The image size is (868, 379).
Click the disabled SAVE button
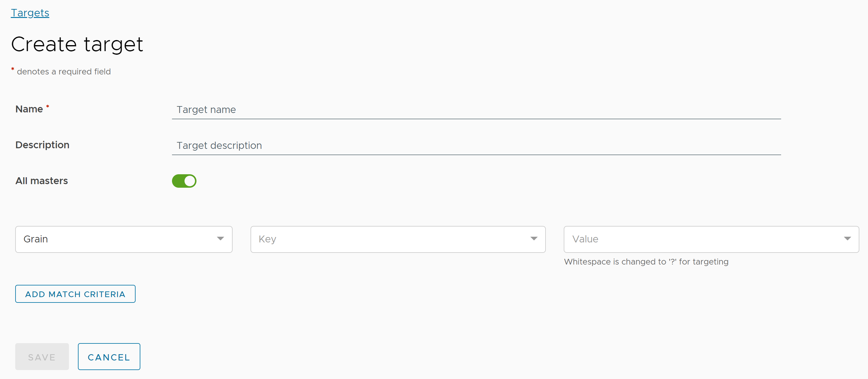42,357
